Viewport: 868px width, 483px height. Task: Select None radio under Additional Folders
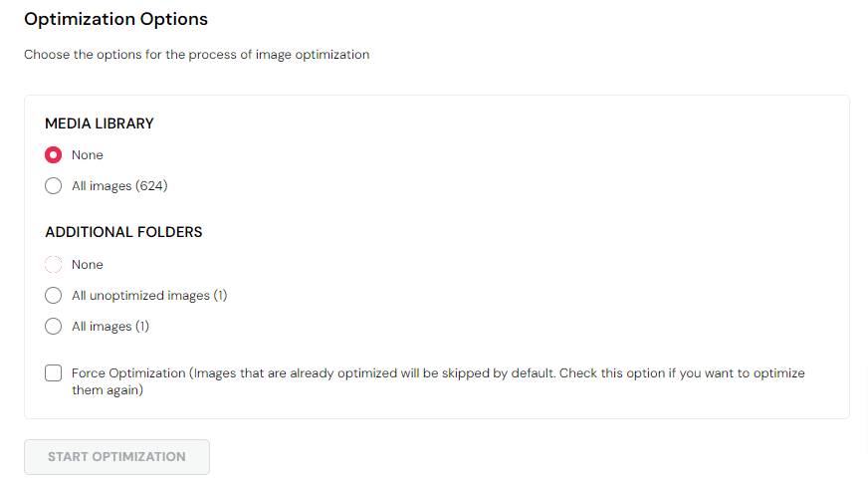click(x=54, y=265)
